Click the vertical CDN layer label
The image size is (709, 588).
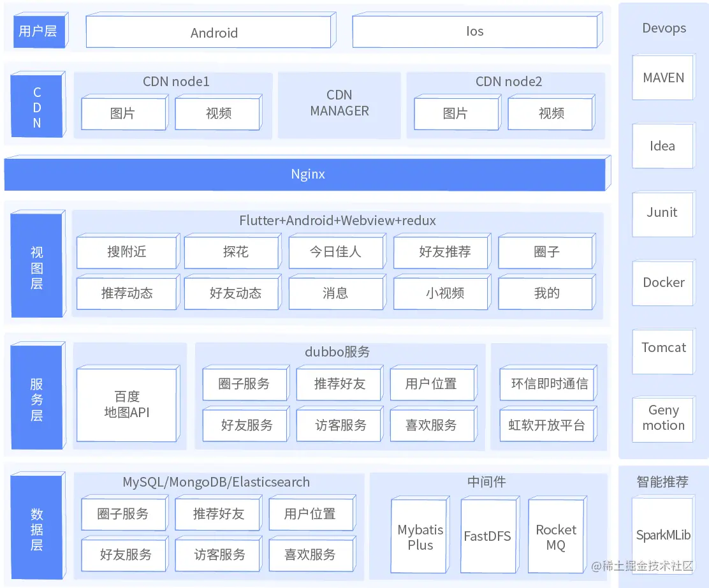38,105
